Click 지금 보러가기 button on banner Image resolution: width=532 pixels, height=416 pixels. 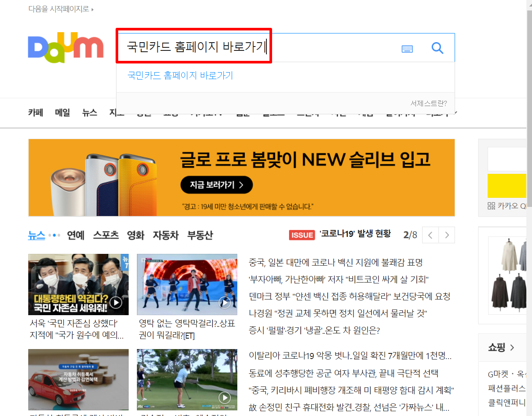tap(216, 185)
